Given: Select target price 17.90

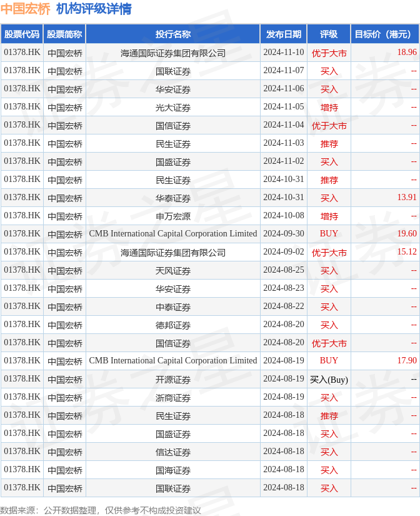Looking at the screenshot, I should pos(407,361).
